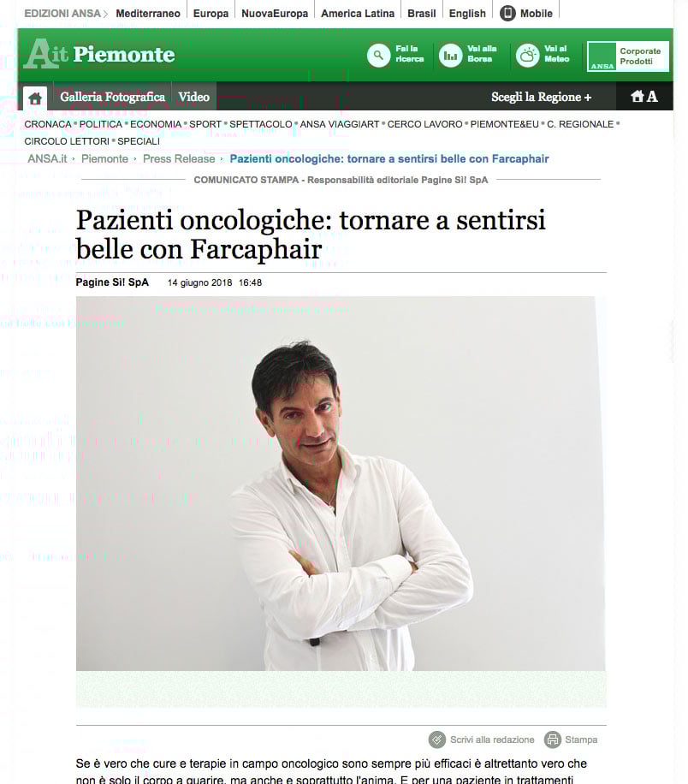This screenshot has height=784, width=688.
Task: Click the ANSA Corporate Prodotti logo
Action: pos(628,56)
